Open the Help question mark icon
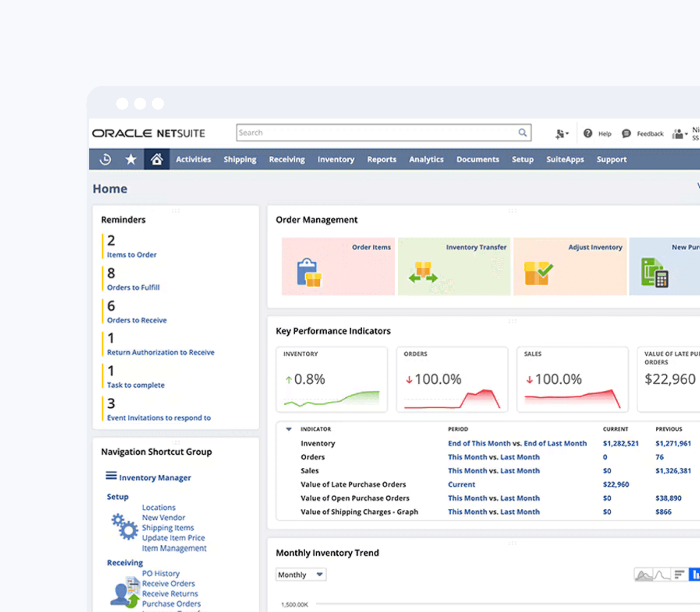Viewport: 700px width, 612px height. (x=588, y=133)
